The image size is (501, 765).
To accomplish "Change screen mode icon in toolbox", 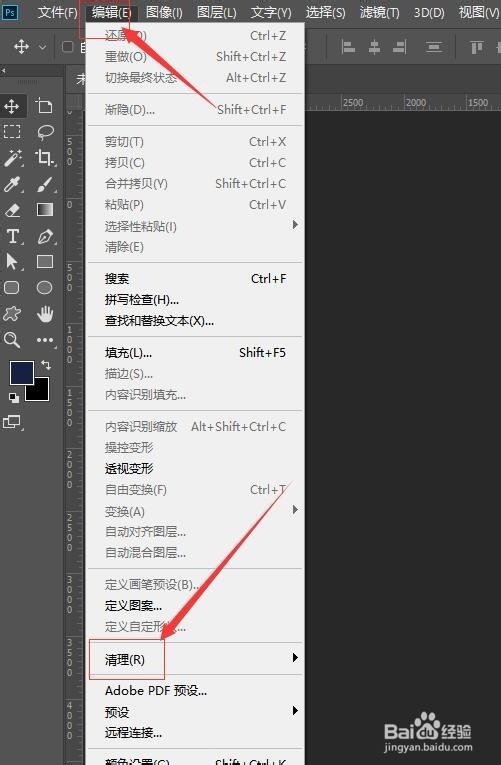I will pyautogui.click(x=12, y=422).
